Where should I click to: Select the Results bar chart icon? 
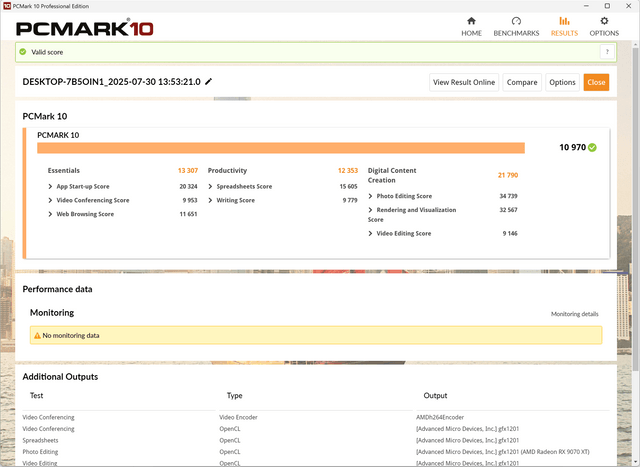564,21
